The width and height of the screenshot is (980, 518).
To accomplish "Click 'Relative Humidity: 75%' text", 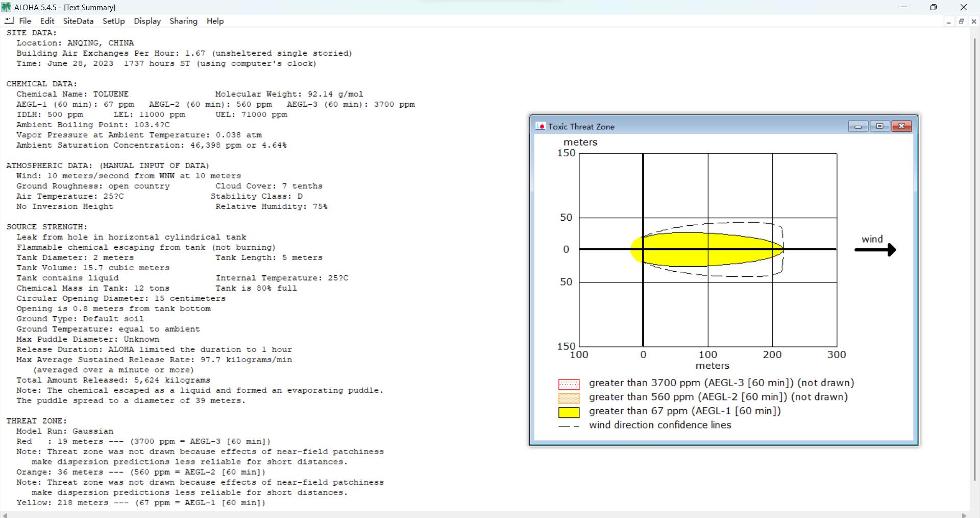I will [272, 206].
